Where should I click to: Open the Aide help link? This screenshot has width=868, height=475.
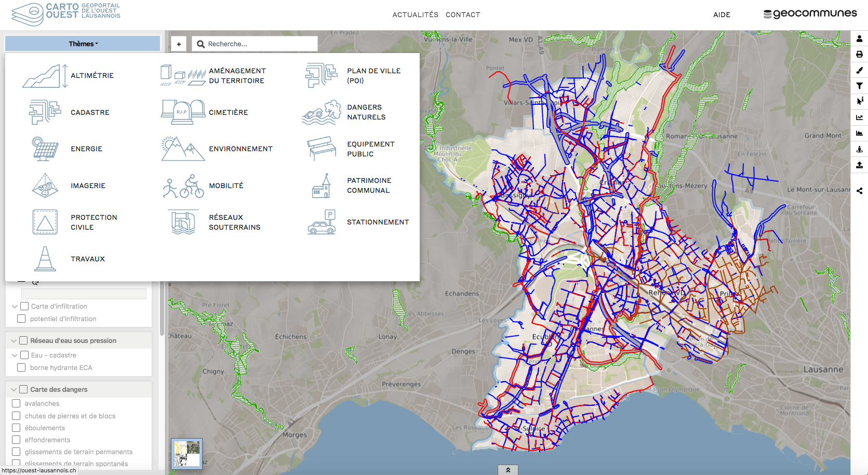pos(722,15)
